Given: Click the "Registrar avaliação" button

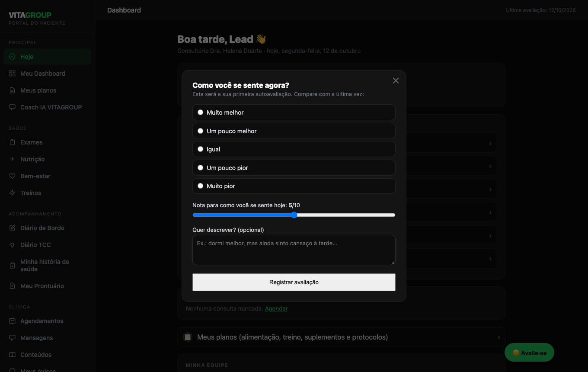Looking at the screenshot, I should pyautogui.click(x=294, y=282).
